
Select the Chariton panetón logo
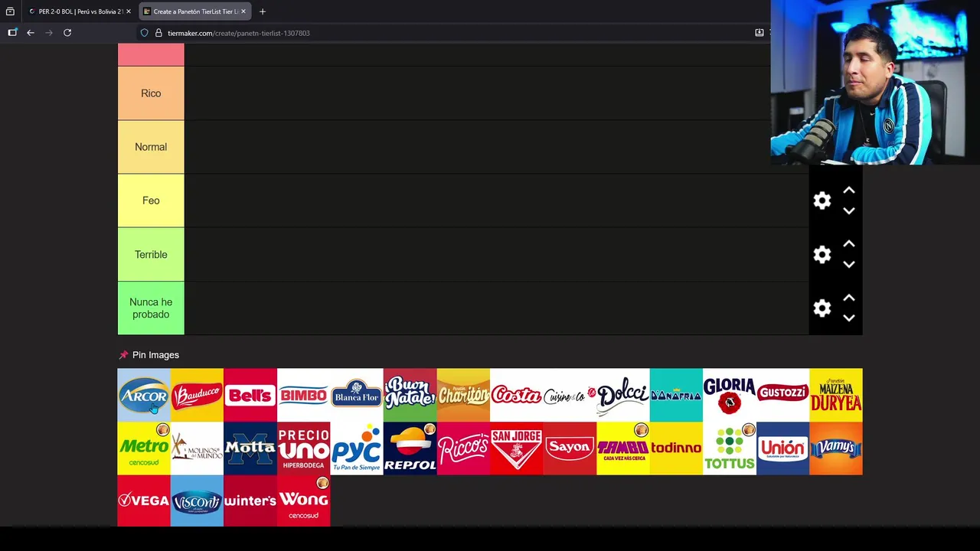click(x=463, y=395)
